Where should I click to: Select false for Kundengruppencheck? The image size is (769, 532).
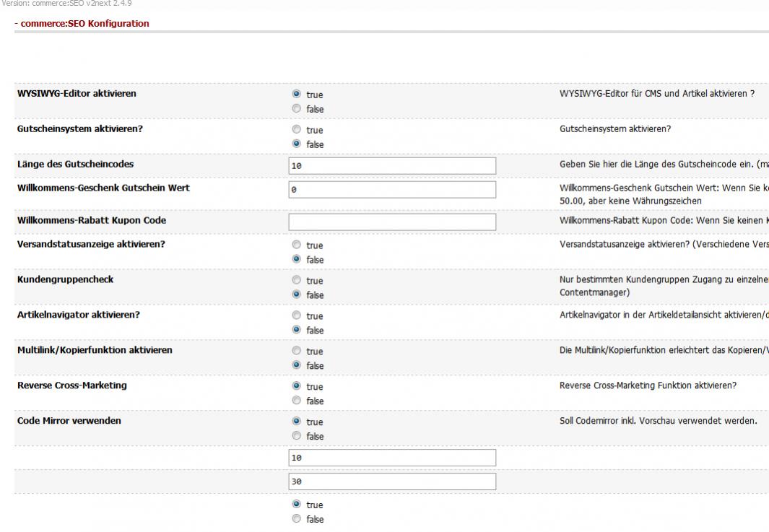tap(296, 295)
